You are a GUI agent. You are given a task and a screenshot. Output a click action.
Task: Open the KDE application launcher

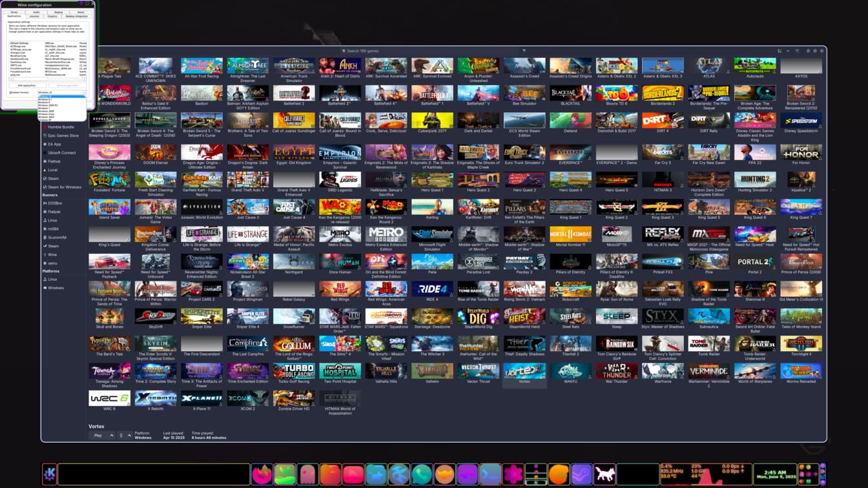49,474
